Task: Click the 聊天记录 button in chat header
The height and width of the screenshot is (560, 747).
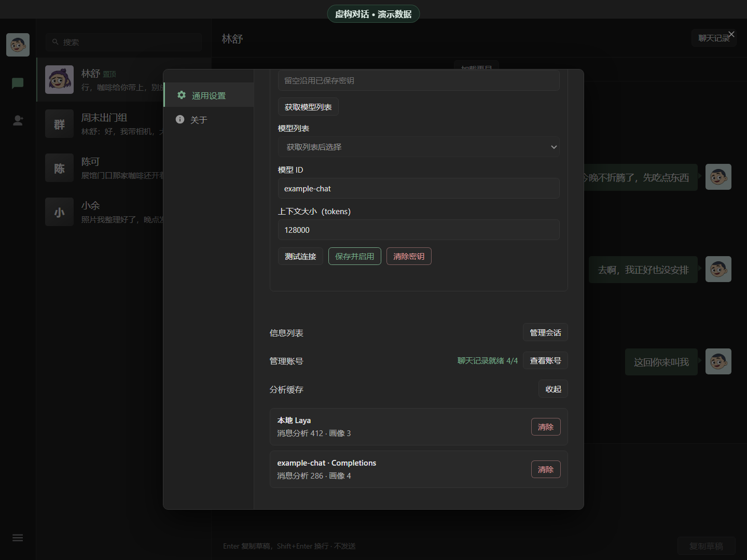Action: (x=714, y=38)
